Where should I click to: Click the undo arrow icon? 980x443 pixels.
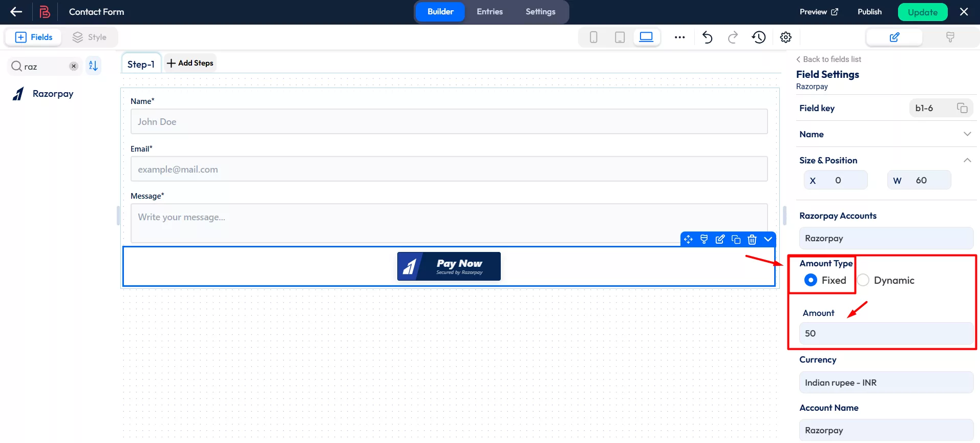(707, 37)
